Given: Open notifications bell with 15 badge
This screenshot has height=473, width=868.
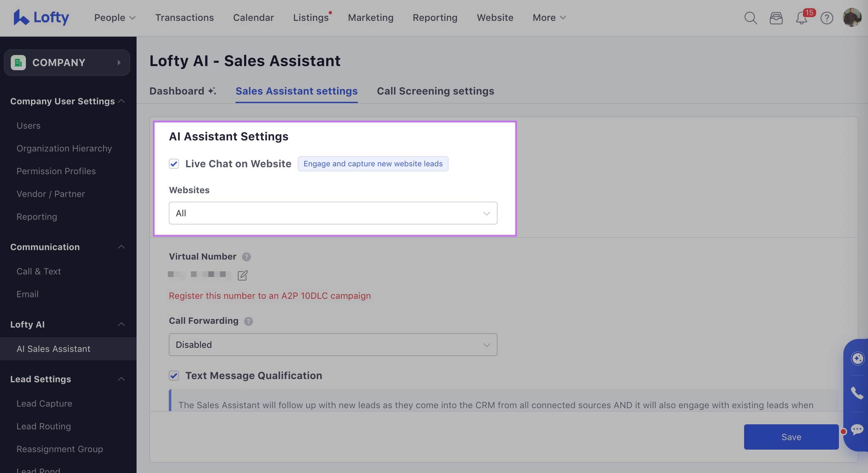Looking at the screenshot, I should [x=802, y=18].
